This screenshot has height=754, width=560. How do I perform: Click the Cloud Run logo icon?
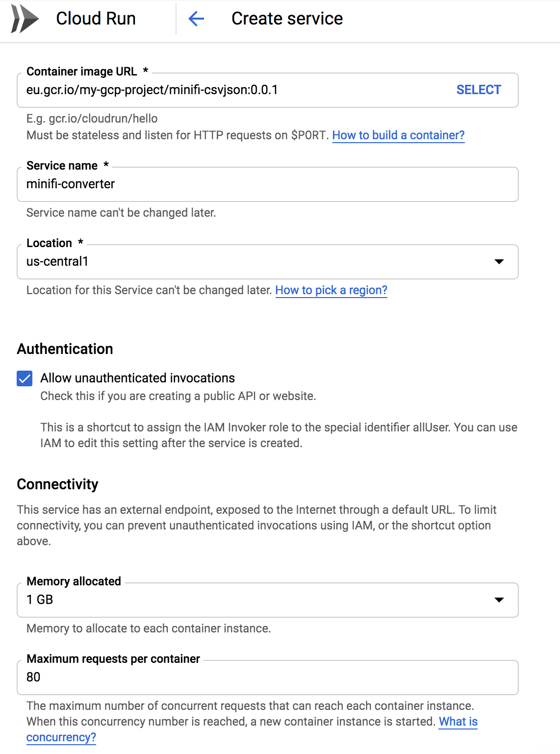coord(25,19)
